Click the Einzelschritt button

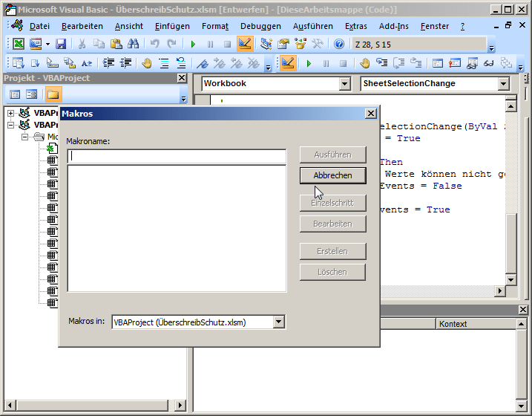click(333, 203)
